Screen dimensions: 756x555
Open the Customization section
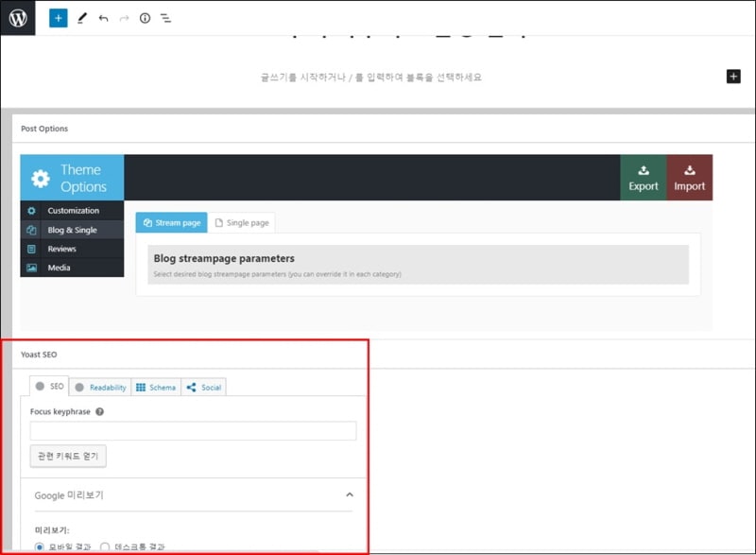pos(73,211)
